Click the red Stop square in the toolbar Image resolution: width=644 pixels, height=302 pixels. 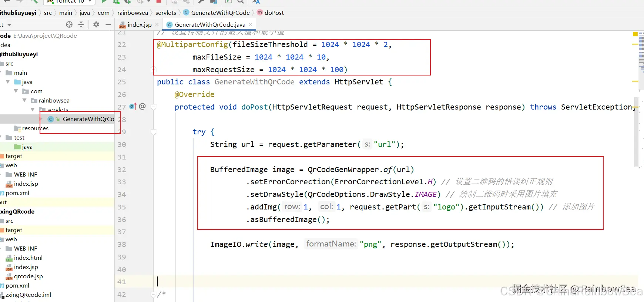pyautogui.click(x=159, y=1)
